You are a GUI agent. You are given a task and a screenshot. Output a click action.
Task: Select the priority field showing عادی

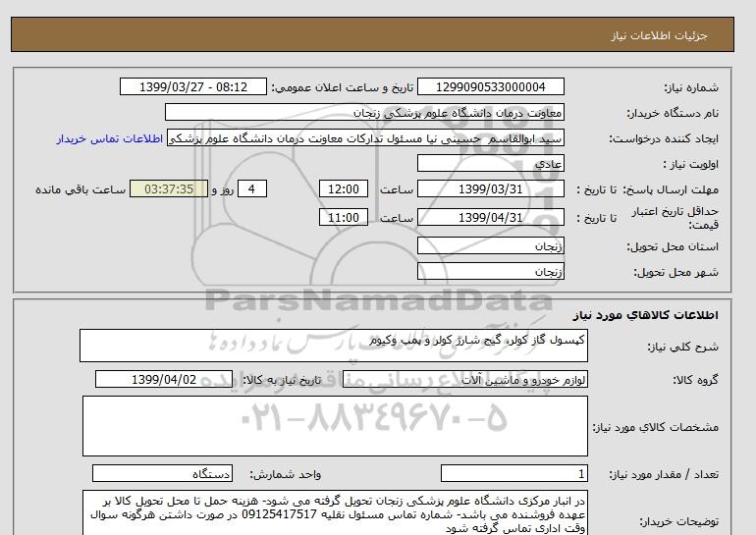click(490, 163)
